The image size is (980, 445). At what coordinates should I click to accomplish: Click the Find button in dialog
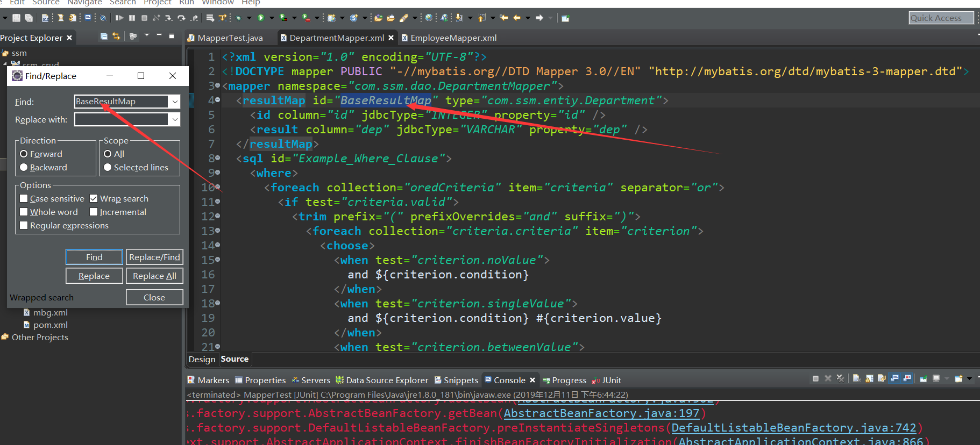coord(94,257)
